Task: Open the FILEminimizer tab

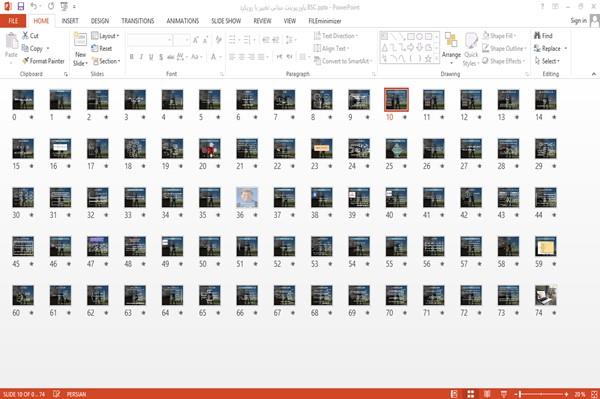Action: [324, 21]
